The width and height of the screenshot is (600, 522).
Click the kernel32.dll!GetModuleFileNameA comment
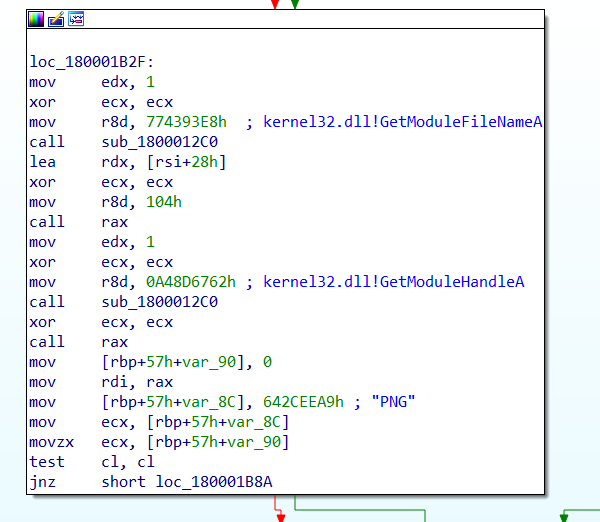point(403,122)
